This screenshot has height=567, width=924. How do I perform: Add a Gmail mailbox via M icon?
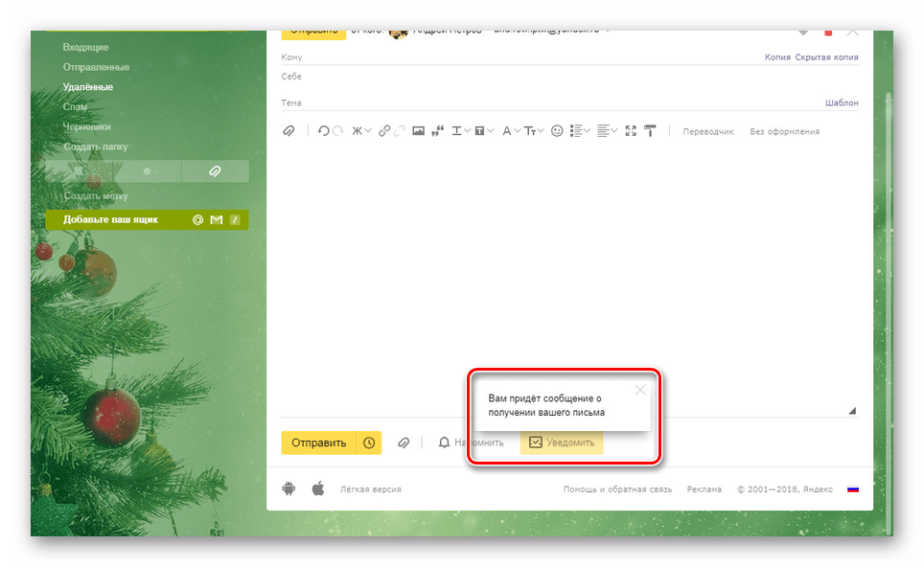click(217, 219)
